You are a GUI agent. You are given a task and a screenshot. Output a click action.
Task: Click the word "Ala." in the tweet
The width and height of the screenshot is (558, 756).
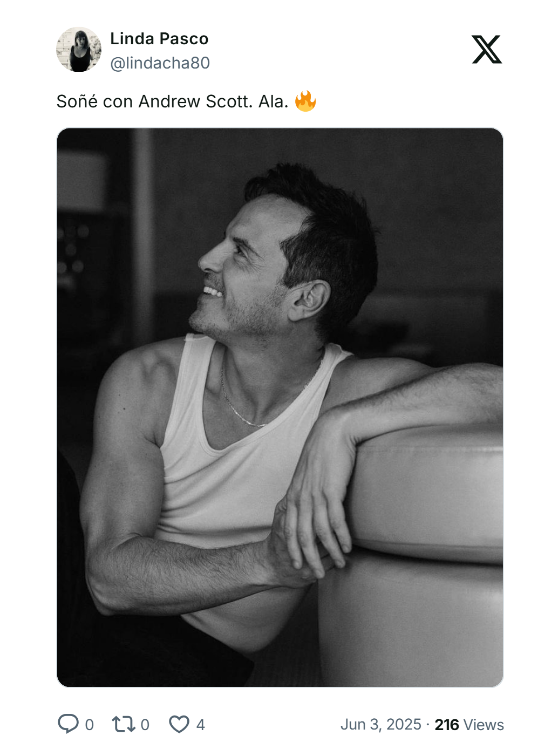(274, 101)
